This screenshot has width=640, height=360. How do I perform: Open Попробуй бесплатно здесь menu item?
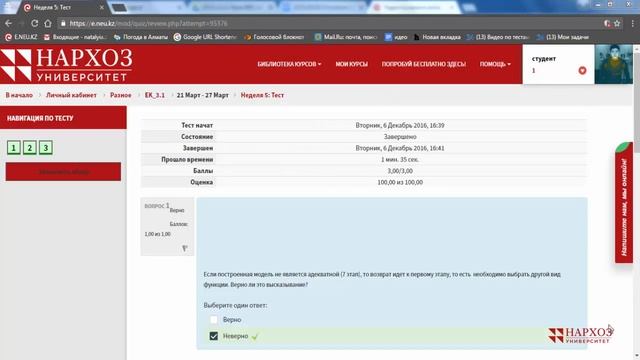pos(424,64)
